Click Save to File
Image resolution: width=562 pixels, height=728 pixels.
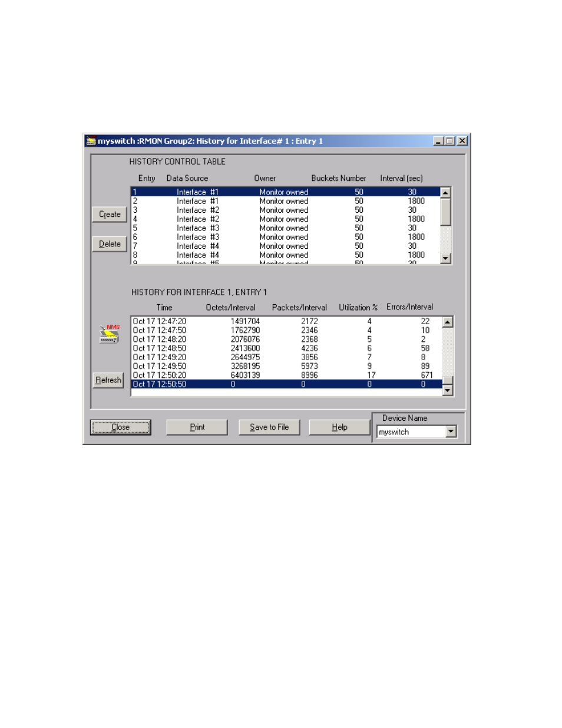tap(269, 427)
